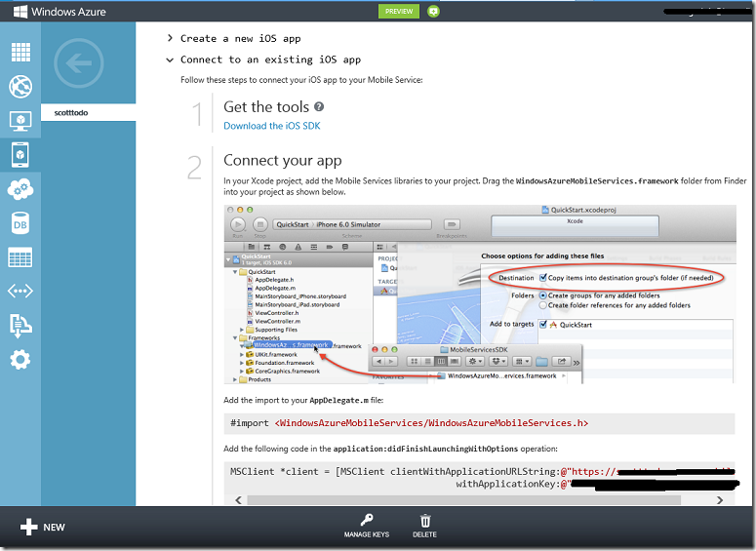Screen dimensions: 756x551
Task: Click MainStoryboard_iPad.storyboard in Xcode tree
Action: coord(297,304)
